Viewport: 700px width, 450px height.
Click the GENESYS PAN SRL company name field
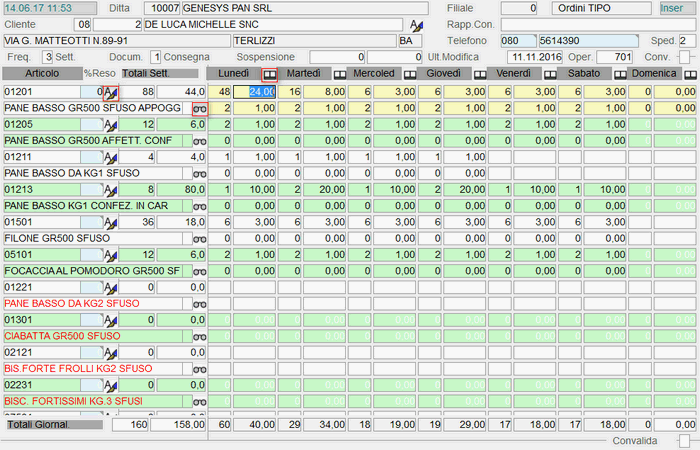click(x=305, y=8)
